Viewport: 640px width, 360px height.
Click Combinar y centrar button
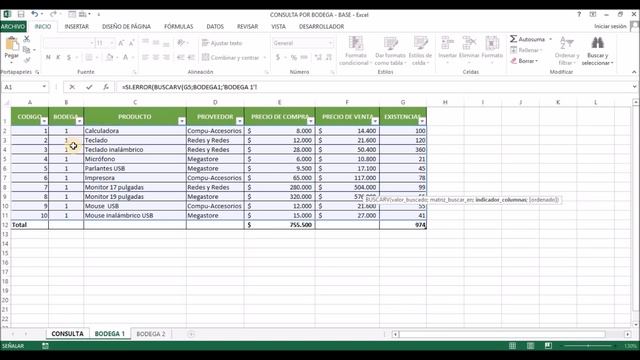231,58
